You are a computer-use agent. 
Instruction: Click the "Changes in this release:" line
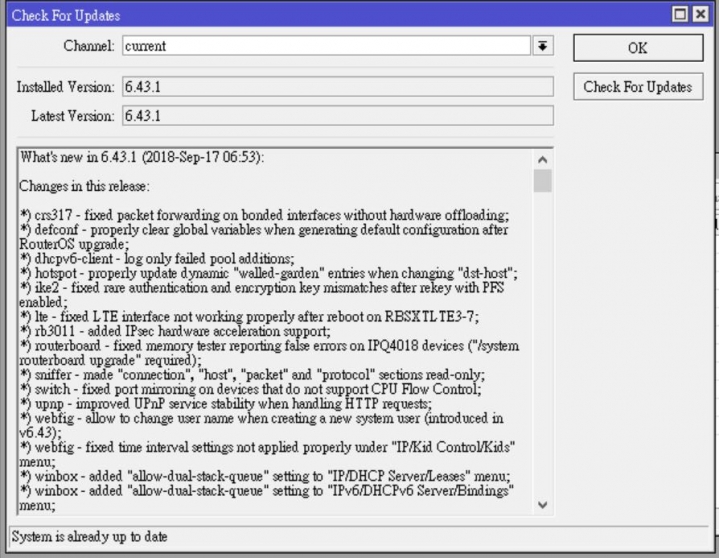coord(84,186)
